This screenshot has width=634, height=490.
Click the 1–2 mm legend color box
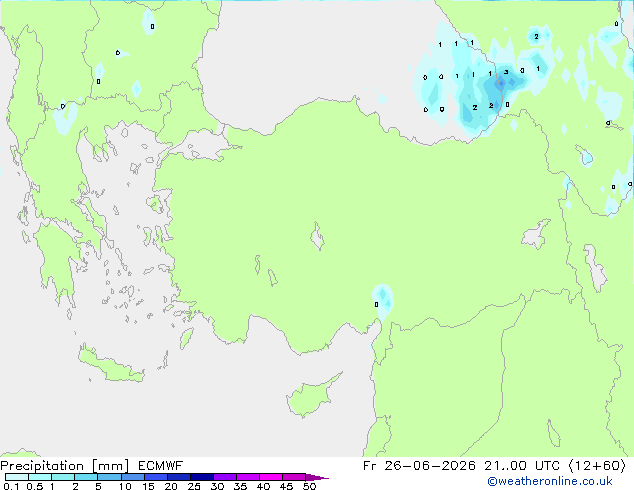63,477
